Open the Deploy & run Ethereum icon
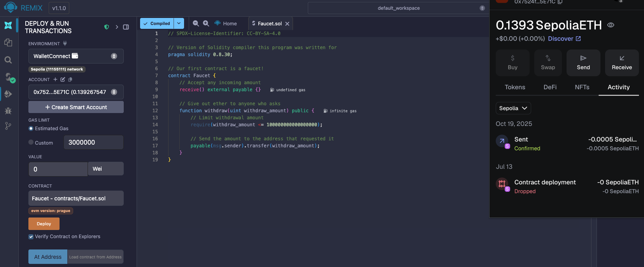This screenshot has width=644, height=267. point(8,94)
